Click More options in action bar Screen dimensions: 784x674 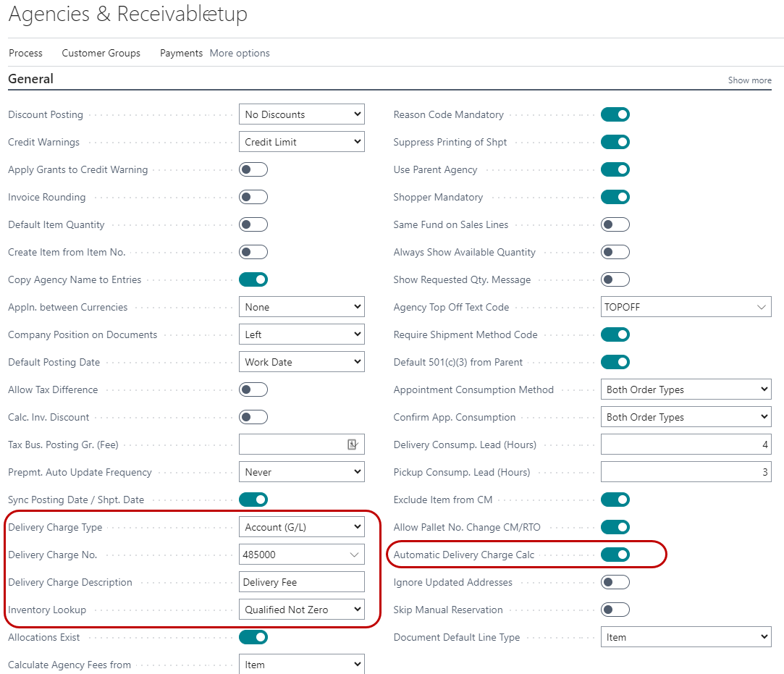point(240,53)
